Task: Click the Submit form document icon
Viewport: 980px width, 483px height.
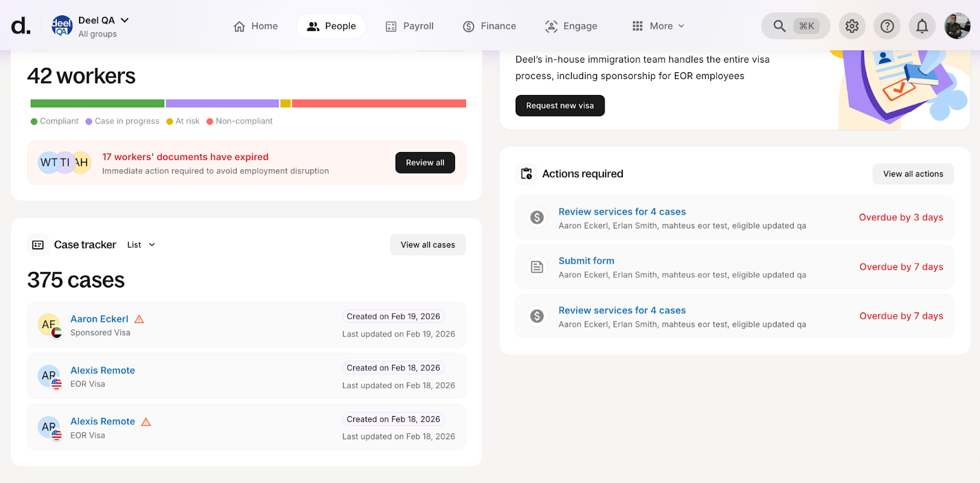Action: click(x=537, y=267)
